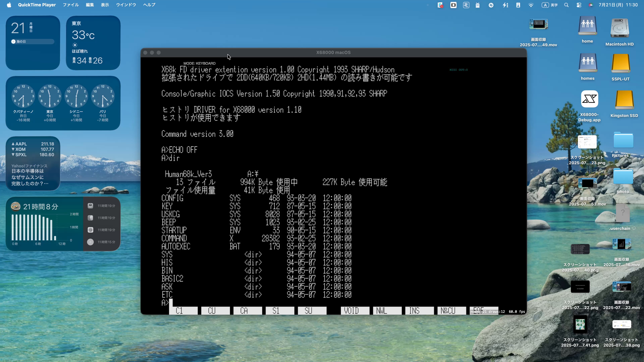Click the Siri icon in the menu bar
This screenshot has height=362, width=644.
(x=591, y=5)
